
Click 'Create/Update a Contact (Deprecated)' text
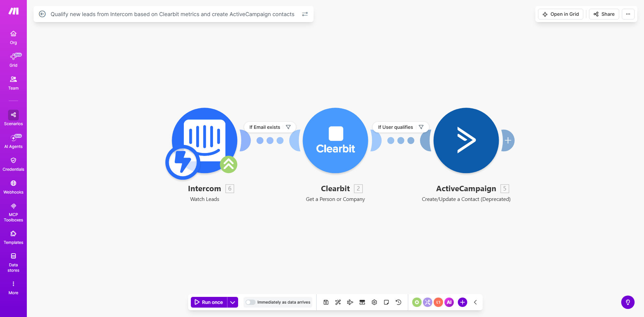tap(466, 199)
